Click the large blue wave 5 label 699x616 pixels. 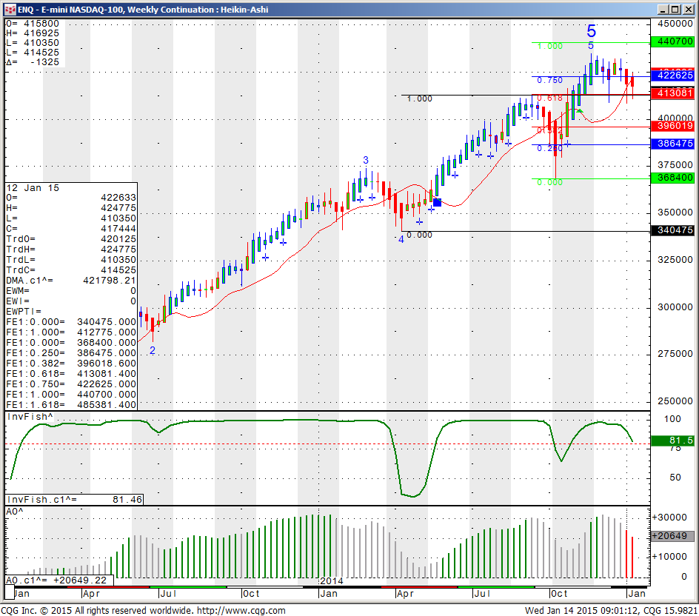pyautogui.click(x=591, y=31)
